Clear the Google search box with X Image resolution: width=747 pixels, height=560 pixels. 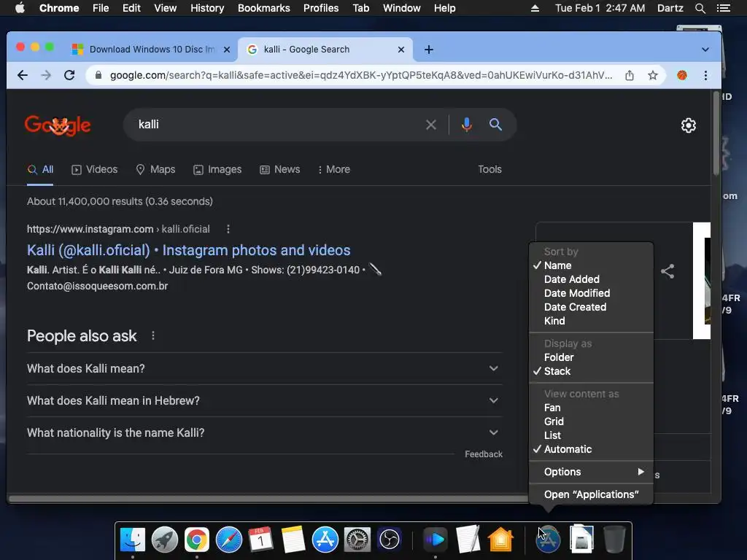430,125
